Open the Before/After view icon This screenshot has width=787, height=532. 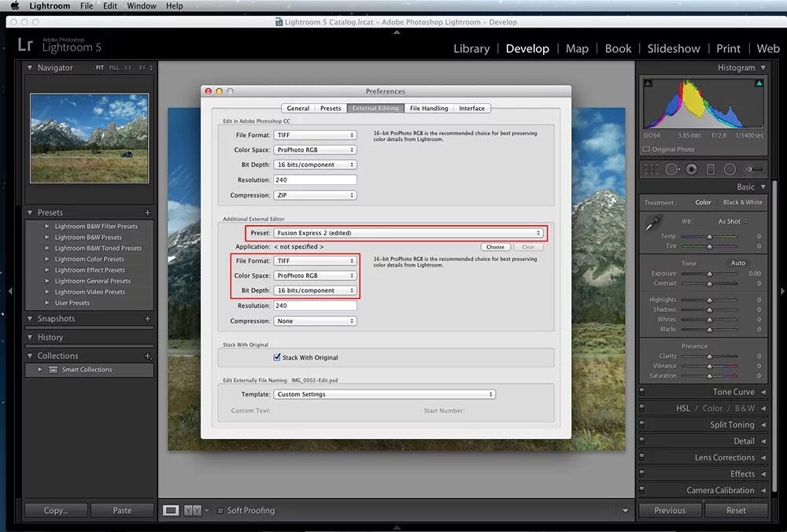pos(192,510)
